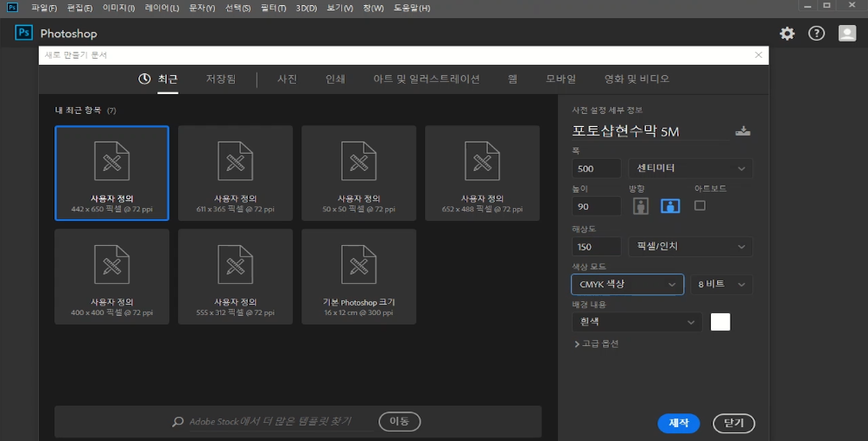The height and width of the screenshot is (441, 868).
Task: Enable the 아트보드 checkbox
Action: pyautogui.click(x=700, y=206)
